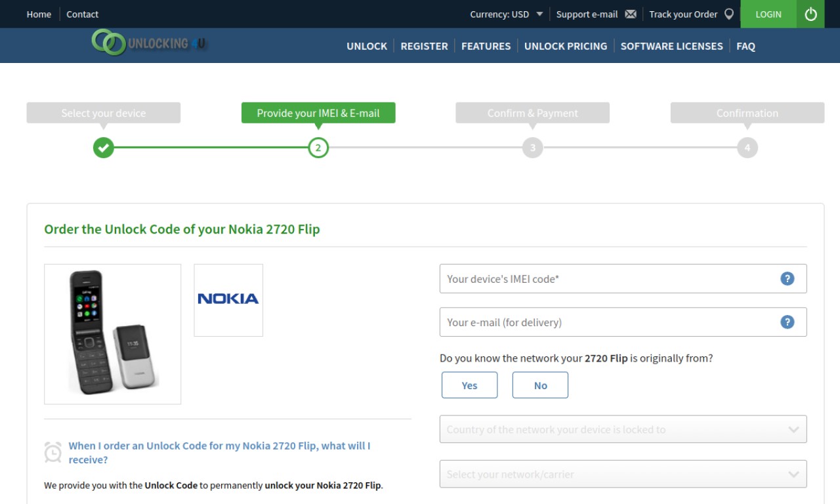Choose Yes for knowing the network
The height and width of the screenshot is (504, 840).
[469, 385]
